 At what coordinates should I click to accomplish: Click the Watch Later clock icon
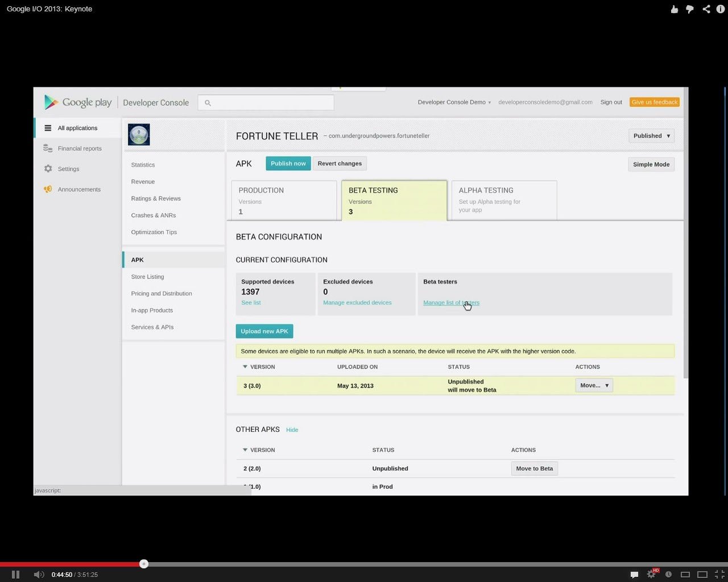[x=669, y=575]
